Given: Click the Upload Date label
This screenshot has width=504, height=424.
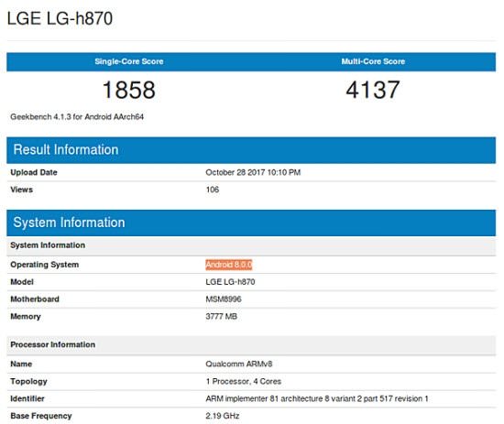Looking at the screenshot, I should 34,172.
